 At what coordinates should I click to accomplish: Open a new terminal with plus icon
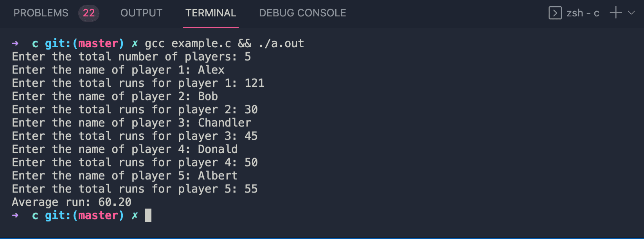click(x=616, y=12)
